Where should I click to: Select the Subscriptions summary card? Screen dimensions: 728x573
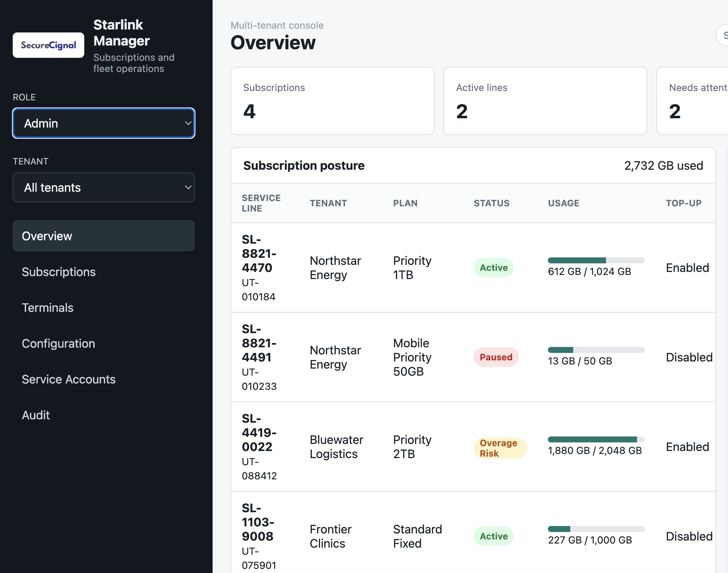click(332, 101)
